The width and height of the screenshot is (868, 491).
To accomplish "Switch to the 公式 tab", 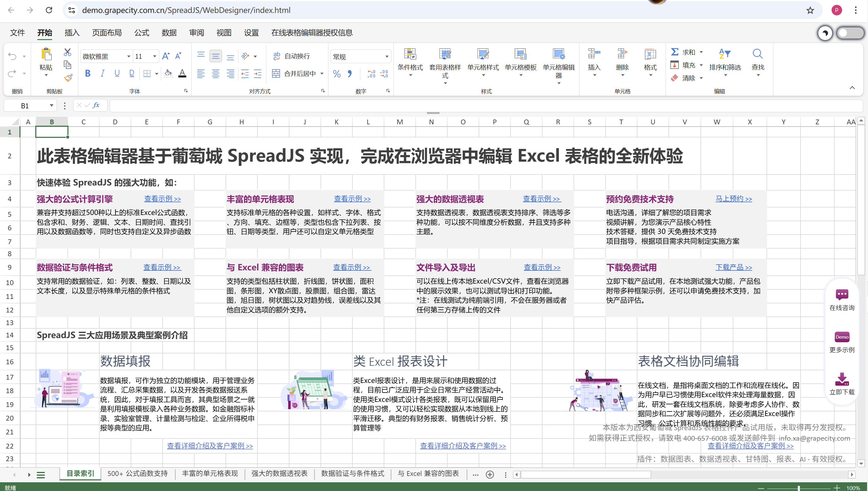I will (x=142, y=33).
